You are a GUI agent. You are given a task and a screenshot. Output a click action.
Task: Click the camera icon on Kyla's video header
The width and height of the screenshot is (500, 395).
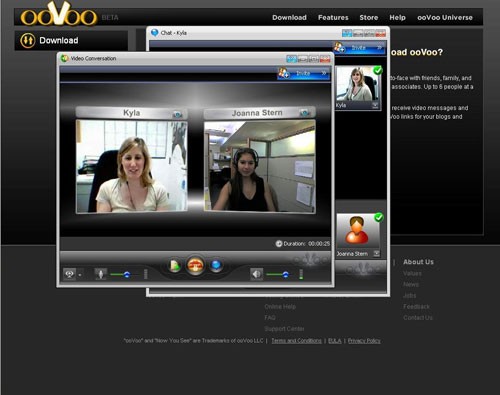pyautogui.click(x=178, y=114)
